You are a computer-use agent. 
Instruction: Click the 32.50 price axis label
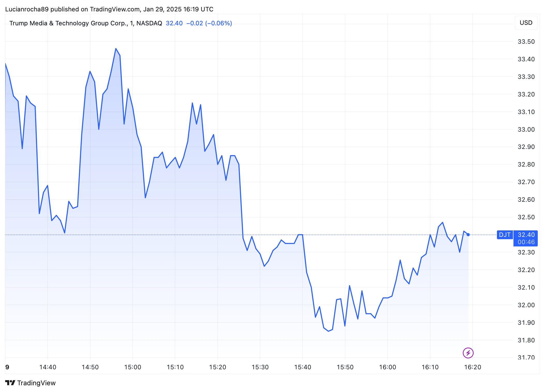[x=526, y=217]
